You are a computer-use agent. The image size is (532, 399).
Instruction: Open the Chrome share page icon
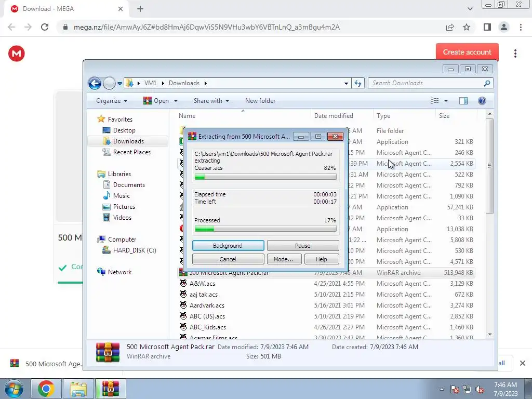(450, 27)
